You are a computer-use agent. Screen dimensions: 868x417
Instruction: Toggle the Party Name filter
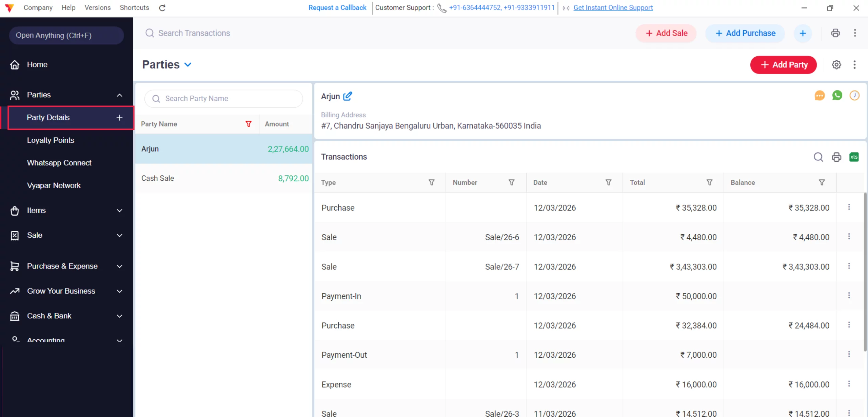pos(249,124)
